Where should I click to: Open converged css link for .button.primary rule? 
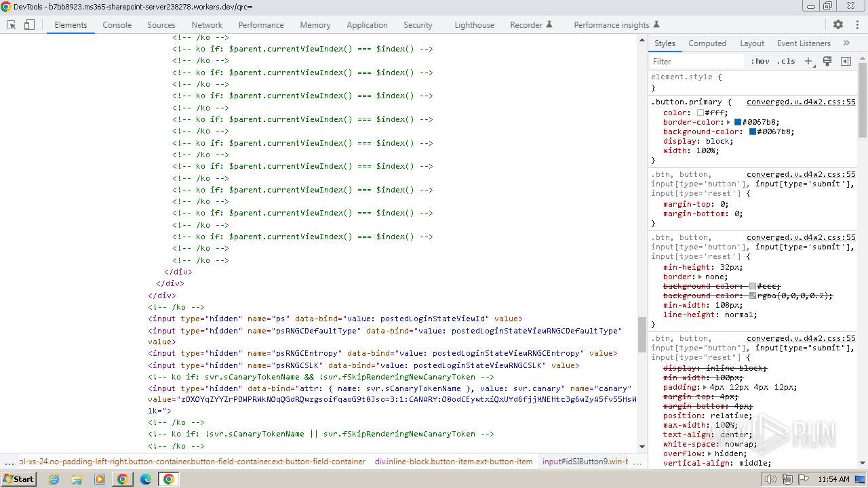[x=801, y=102]
